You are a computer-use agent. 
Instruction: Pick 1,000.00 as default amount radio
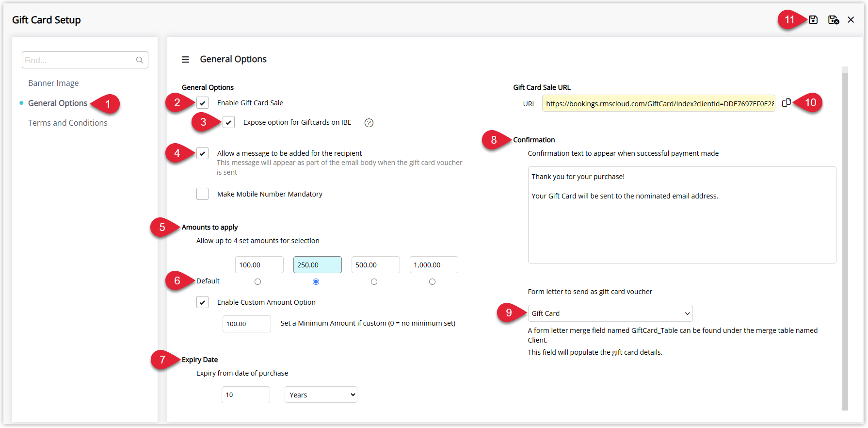click(433, 282)
